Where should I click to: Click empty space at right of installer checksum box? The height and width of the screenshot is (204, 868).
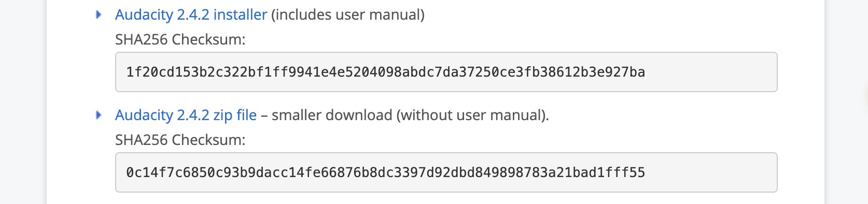710,72
